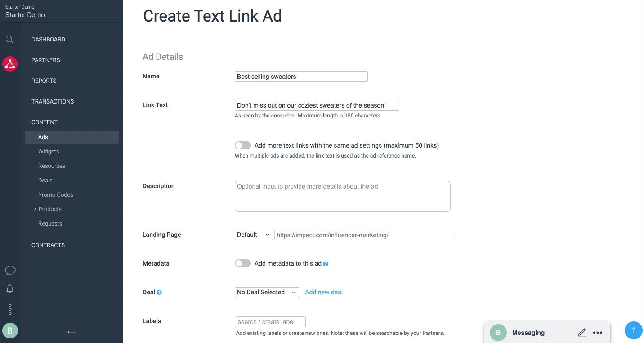Click the three-dot more options icon in sidebar
This screenshot has width=644, height=343.
click(10, 309)
